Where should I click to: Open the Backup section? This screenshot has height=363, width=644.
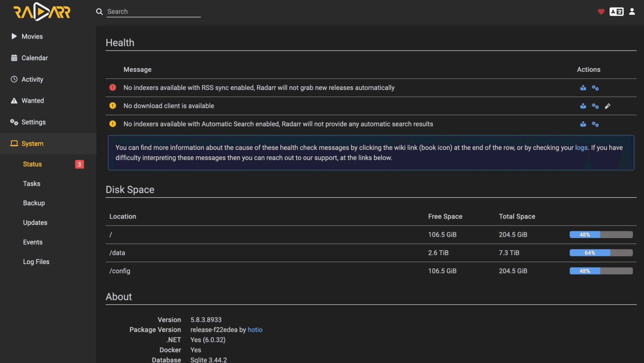click(x=34, y=203)
